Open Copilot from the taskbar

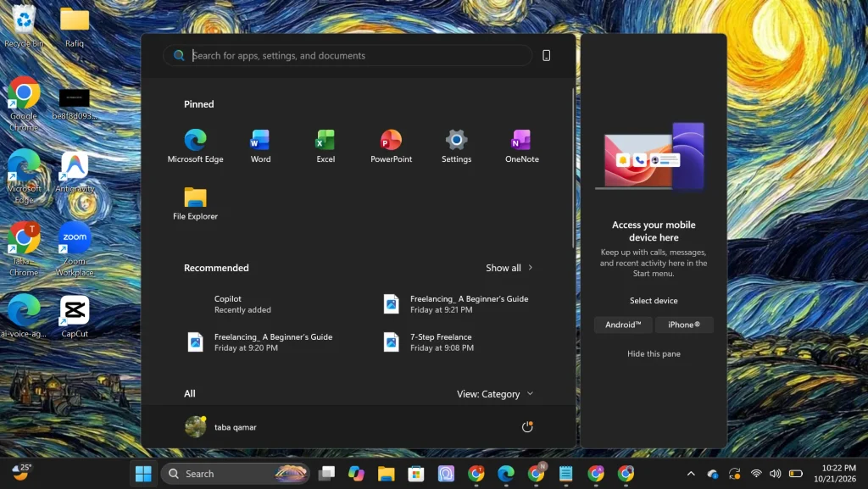(356, 474)
